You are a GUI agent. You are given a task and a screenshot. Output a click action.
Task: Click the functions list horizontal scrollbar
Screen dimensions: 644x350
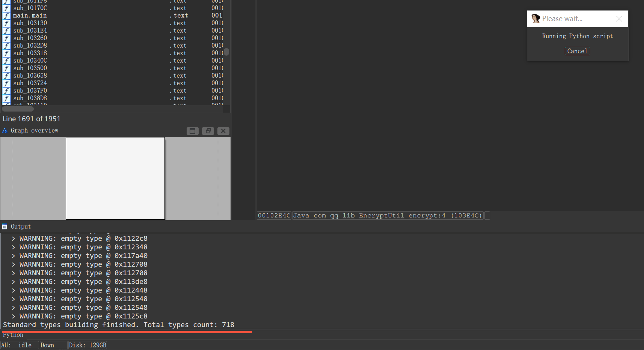18,109
